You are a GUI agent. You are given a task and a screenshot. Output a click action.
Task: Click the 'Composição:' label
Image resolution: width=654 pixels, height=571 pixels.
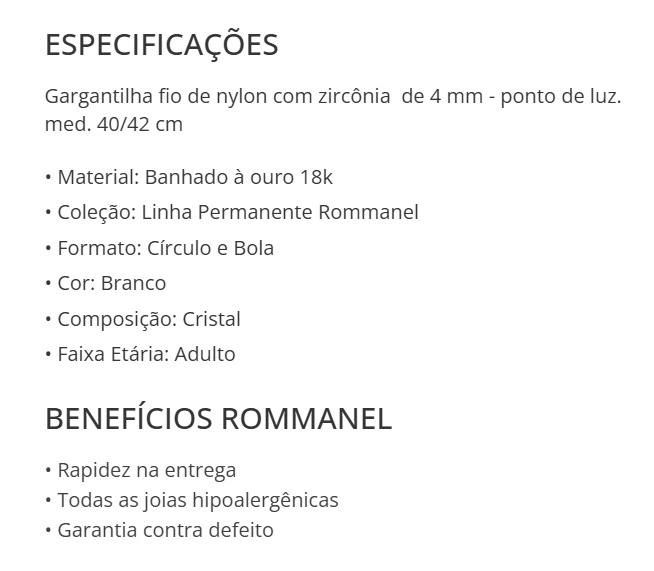[x=117, y=319]
